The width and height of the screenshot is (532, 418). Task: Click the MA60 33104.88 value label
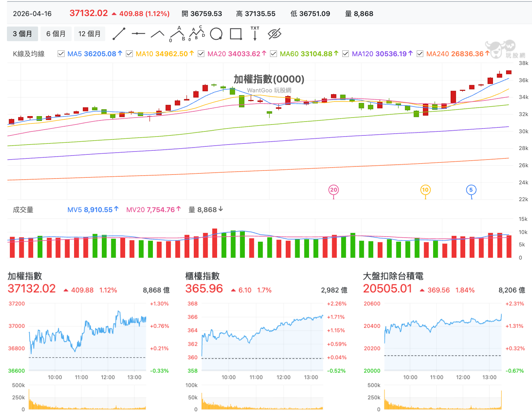tap(309, 54)
